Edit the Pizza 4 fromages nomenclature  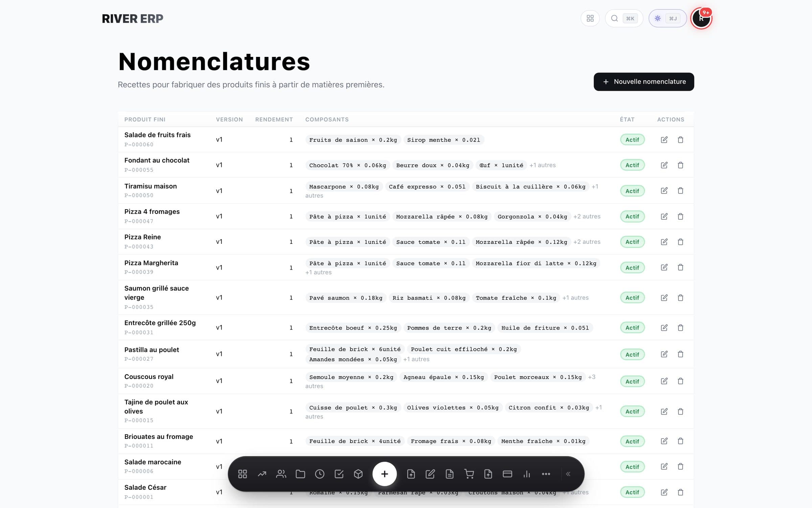click(x=664, y=216)
